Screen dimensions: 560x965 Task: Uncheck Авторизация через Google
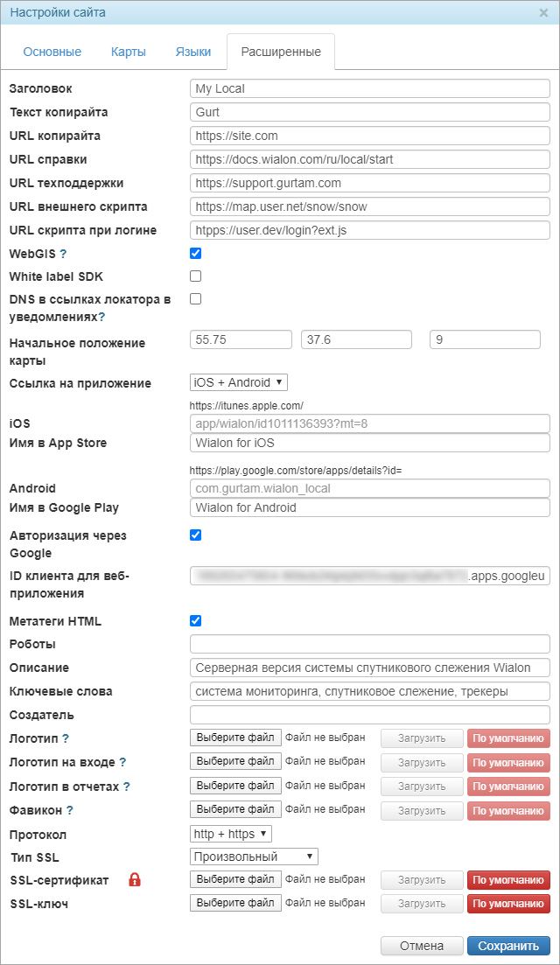(x=196, y=535)
